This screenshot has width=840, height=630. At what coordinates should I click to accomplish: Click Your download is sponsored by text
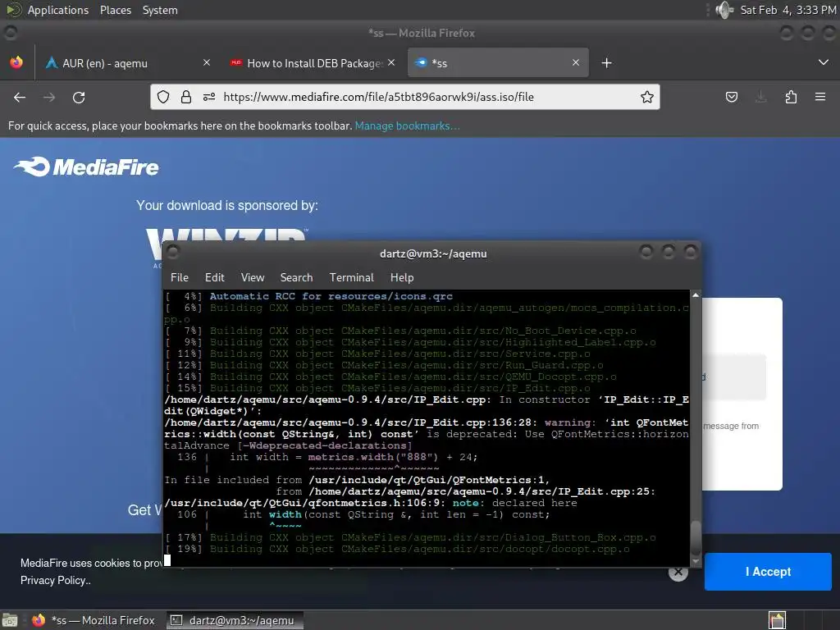point(227,206)
